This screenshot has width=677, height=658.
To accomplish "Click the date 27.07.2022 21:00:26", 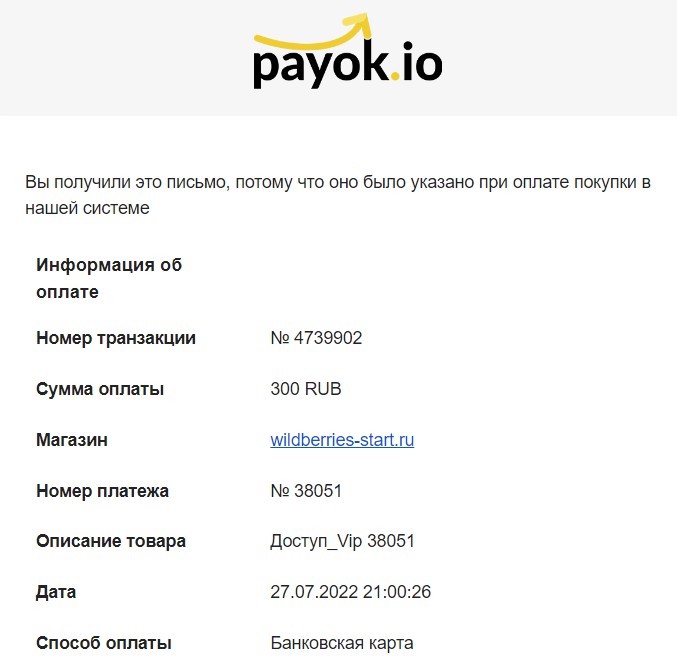I will pyautogui.click(x=351, y=592).
